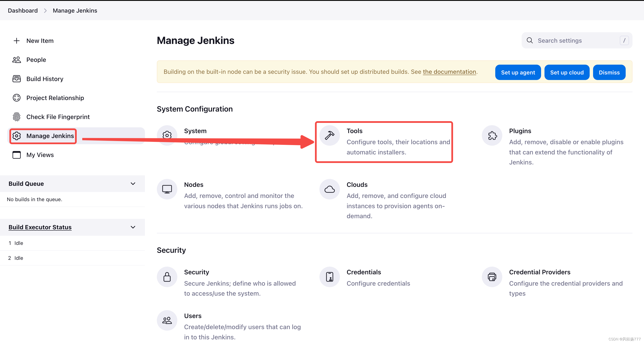644x343 pixels.
Task: Open the System configuration title
Action: click(195, 131)
